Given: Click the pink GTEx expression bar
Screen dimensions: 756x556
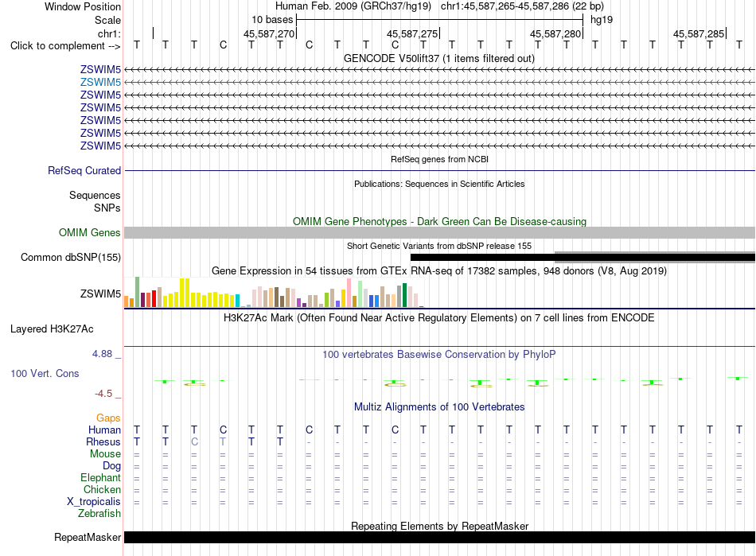Looking at the screenshot, I should pyautogui.click(x=349, y=293).
